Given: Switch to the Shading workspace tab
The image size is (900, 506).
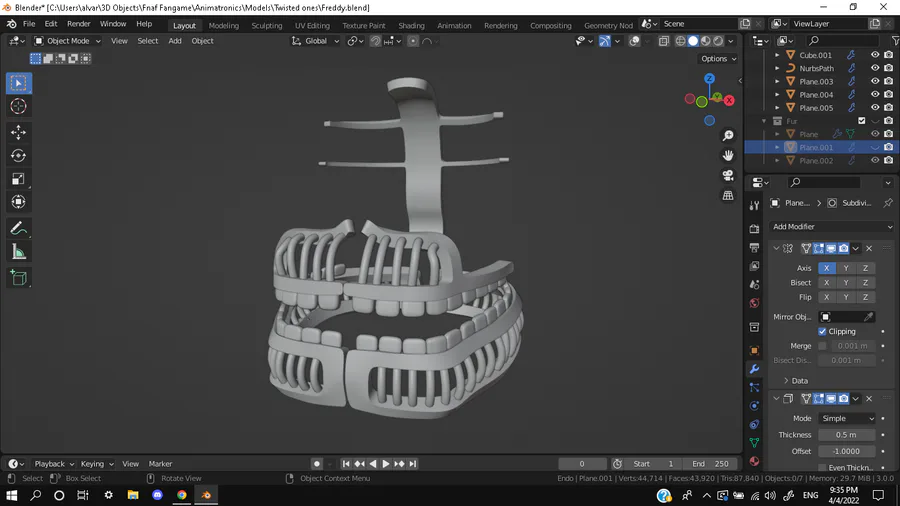Looking at the screenshot, I should pos(411,25).
